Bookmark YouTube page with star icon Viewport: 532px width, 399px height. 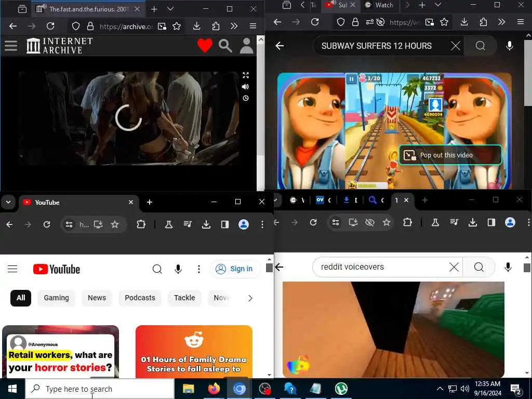tap(115, 224)
